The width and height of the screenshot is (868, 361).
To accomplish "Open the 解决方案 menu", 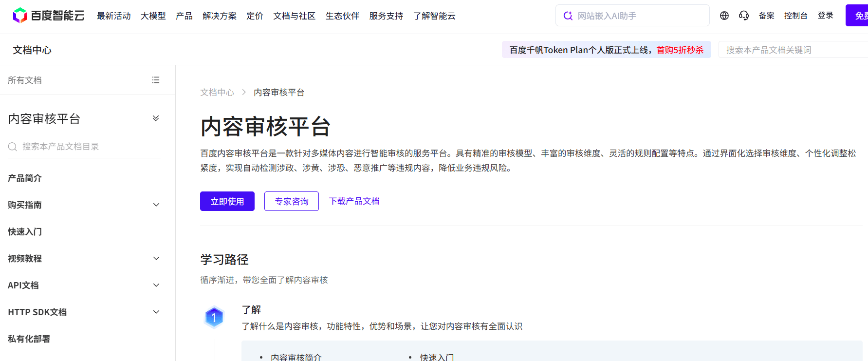I will point(220,16).
